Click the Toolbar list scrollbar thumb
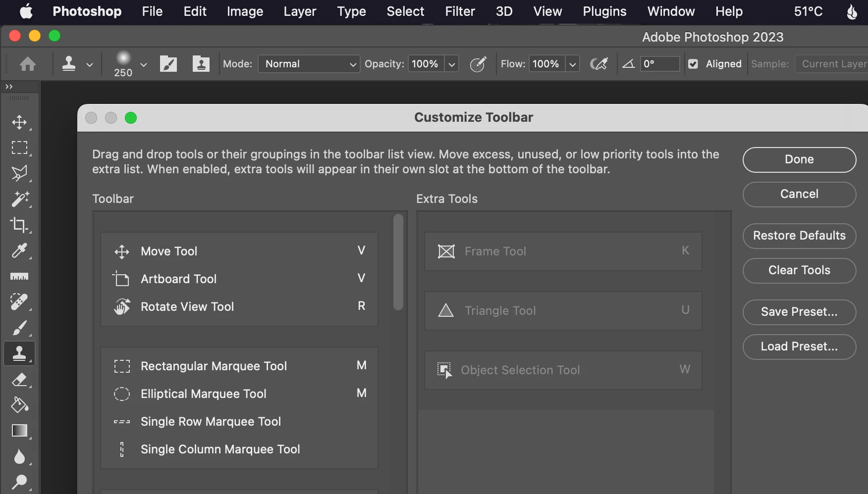 point(398,262)
